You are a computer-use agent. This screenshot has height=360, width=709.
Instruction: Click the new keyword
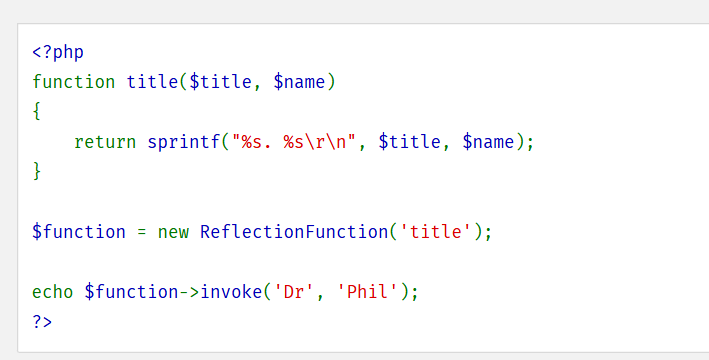(174, 233)
